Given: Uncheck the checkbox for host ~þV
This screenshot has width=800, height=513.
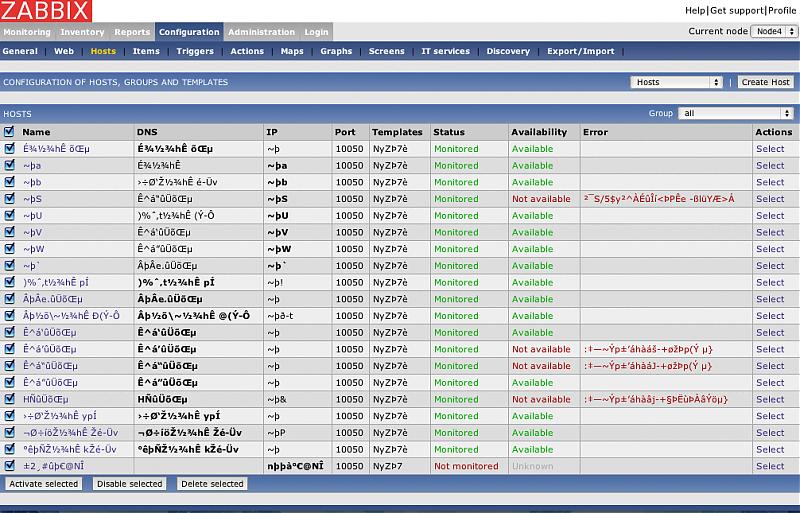Looking at the screenshot, I should [9, 232].
